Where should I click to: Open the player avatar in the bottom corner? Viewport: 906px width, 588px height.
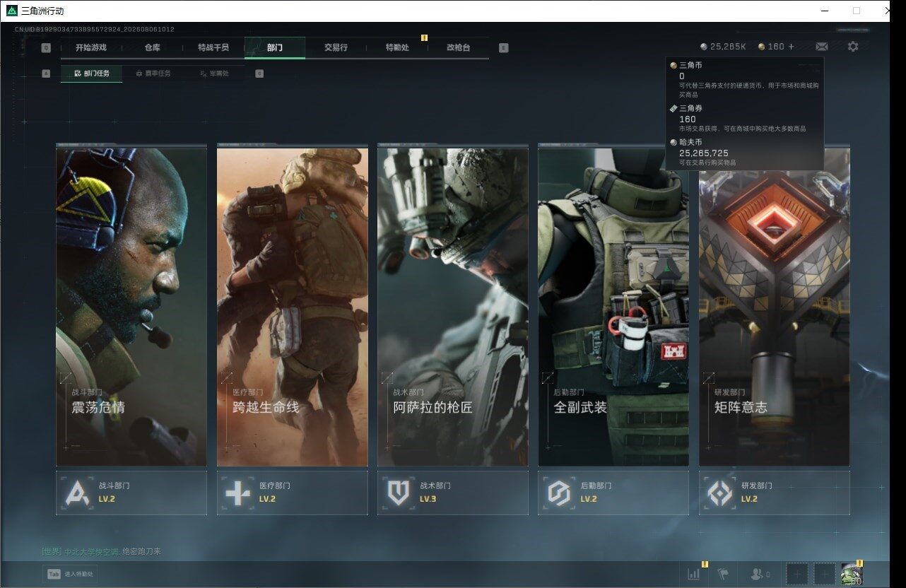(x=852, y=575)
